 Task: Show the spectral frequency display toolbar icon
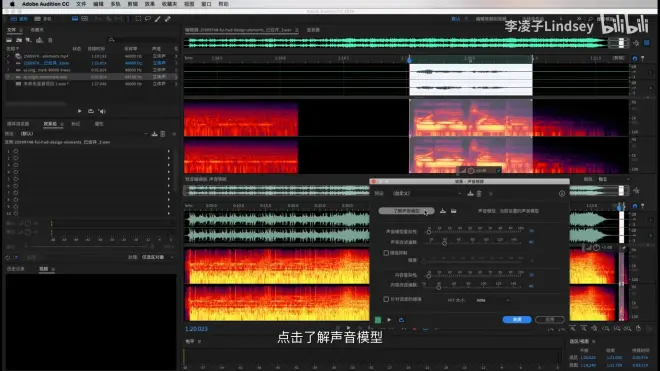75,19
